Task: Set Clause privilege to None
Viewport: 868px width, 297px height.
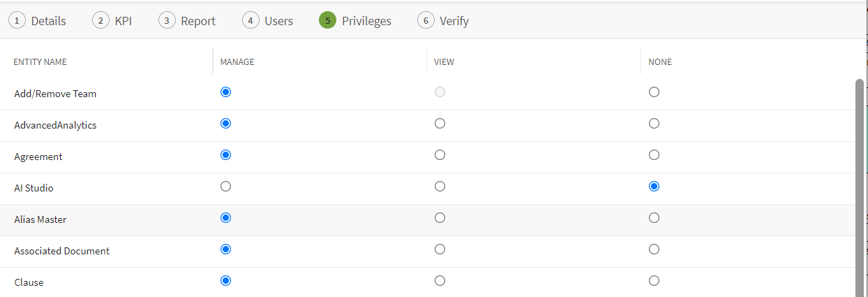Action: pos(654,281)
